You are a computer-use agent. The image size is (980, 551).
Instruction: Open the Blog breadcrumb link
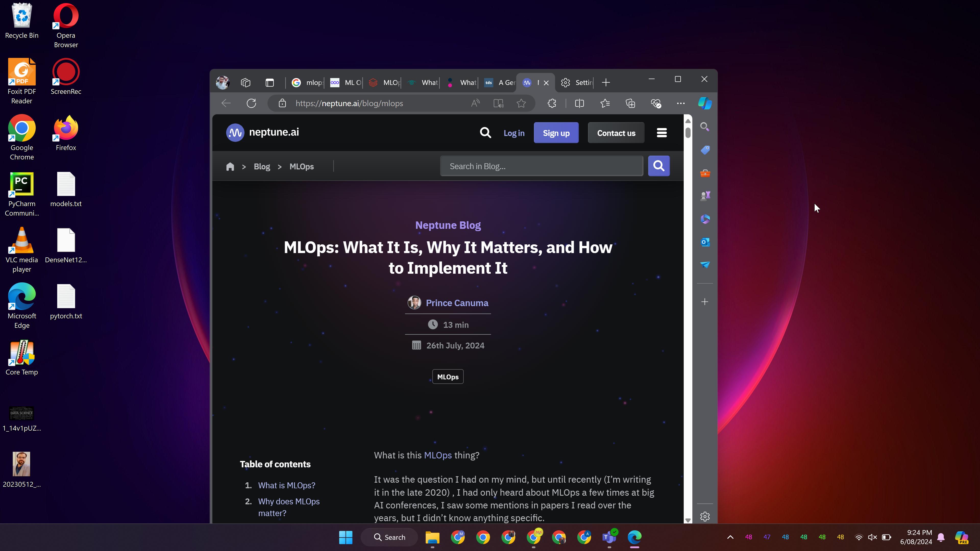click(x=262, y=167)
